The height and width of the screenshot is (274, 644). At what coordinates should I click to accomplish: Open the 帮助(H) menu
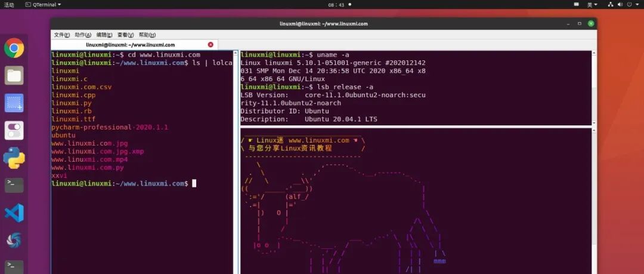(x=147, y=35)
